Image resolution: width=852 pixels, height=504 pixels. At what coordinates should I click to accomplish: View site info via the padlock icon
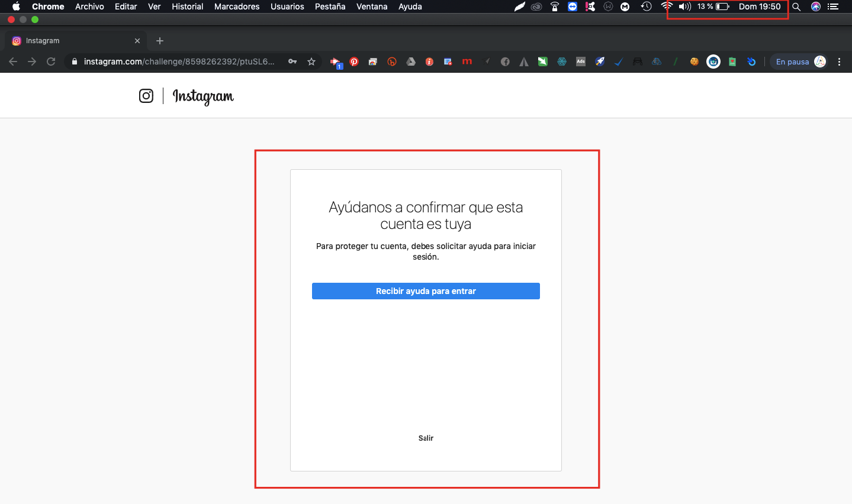coord(75,62)
